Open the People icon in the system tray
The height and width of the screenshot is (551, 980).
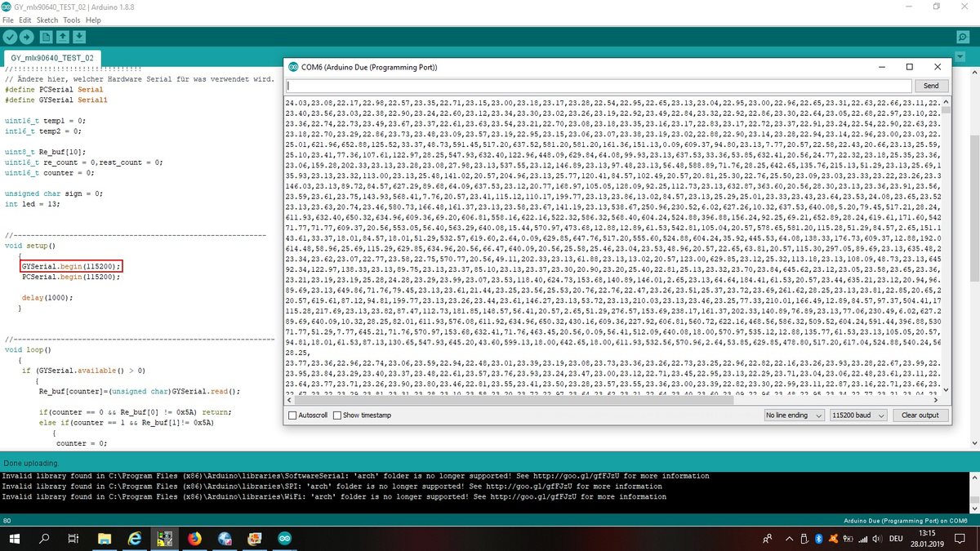768,539
